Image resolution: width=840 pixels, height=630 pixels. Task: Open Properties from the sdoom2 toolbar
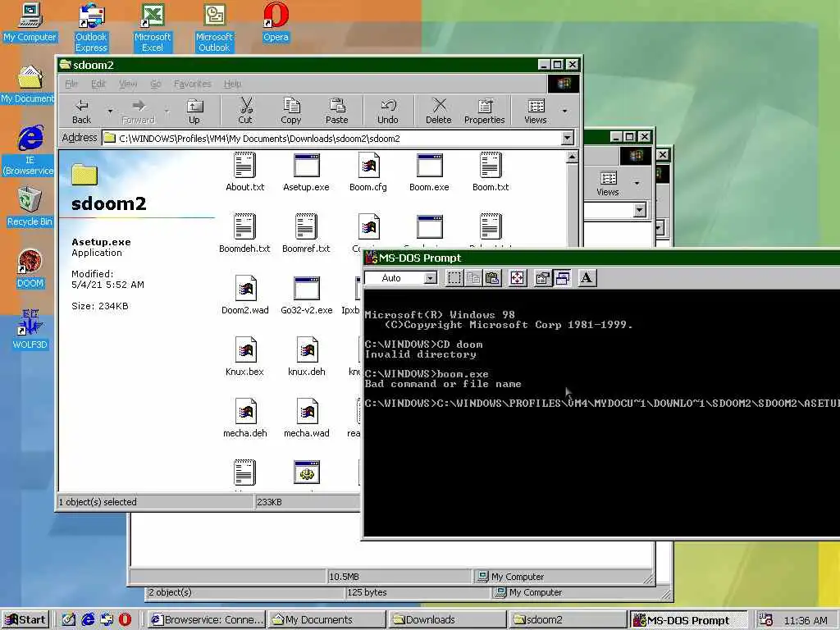pos(484,112)
